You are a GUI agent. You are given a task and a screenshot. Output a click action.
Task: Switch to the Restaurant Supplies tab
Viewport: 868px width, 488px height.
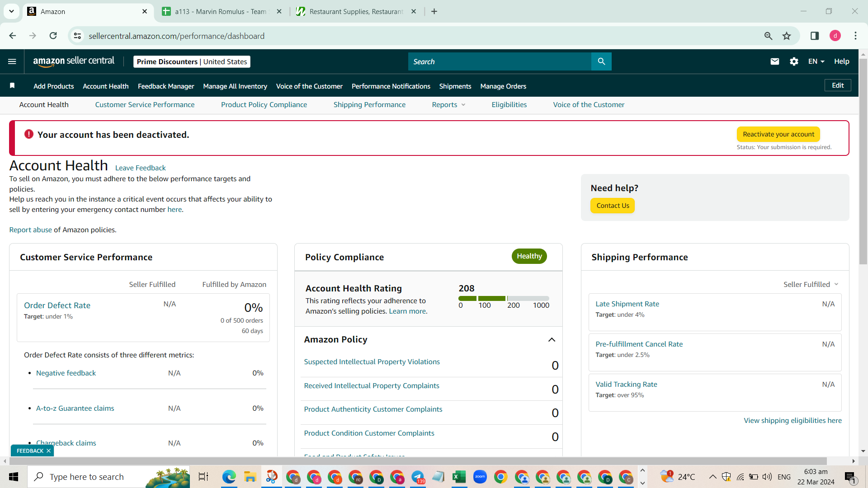(356, 11)
